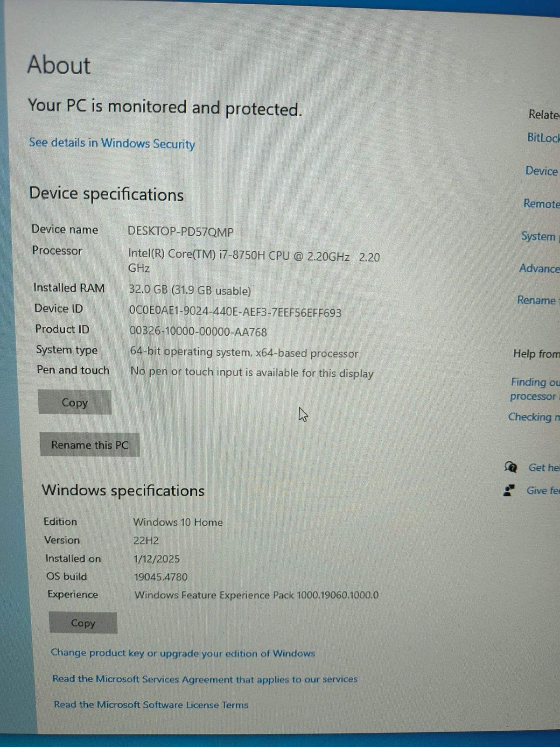Open Advanced system settings link
This screenshot has height=747, width=560.
click(539, 268)
